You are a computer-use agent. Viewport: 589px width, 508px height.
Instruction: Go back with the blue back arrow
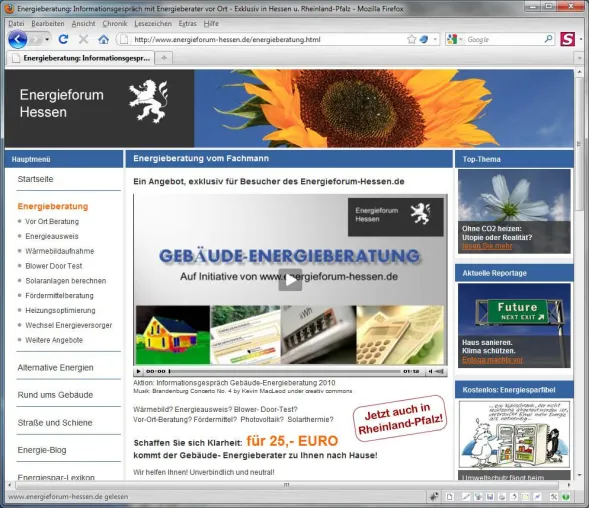tap(17, 39)
